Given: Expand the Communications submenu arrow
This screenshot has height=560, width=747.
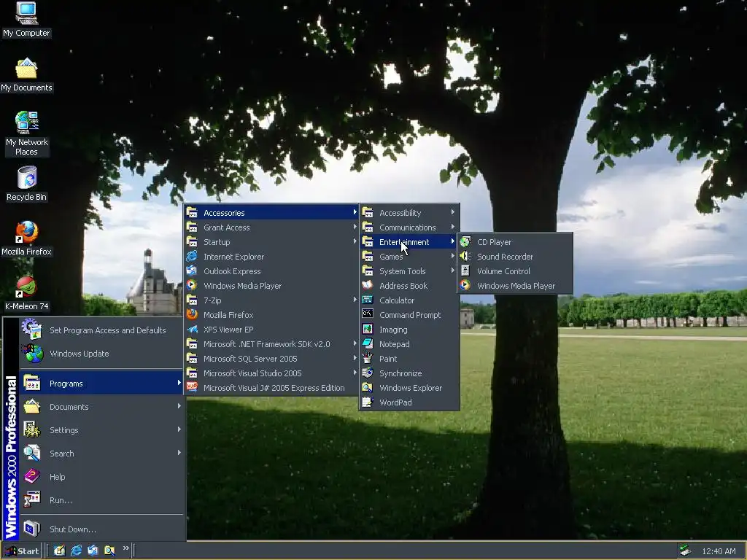Looking at the screenshot, I should click(452, 227).
